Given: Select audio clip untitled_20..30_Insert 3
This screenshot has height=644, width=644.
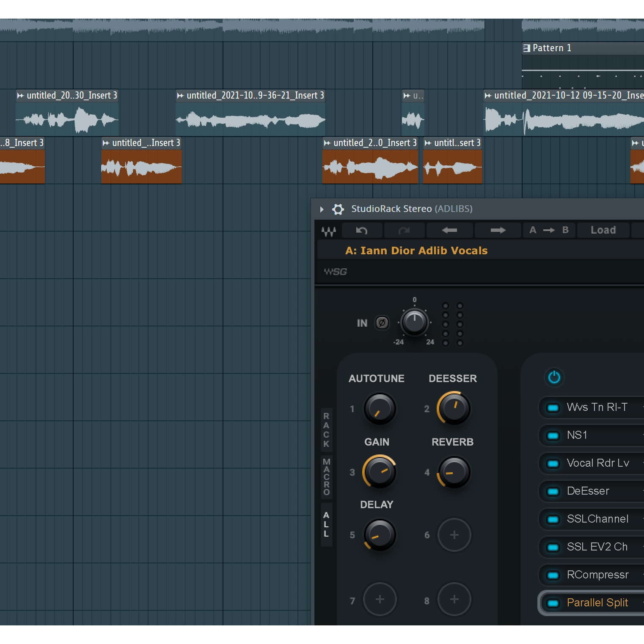Looking at the screenshot, I should [67, 112].
